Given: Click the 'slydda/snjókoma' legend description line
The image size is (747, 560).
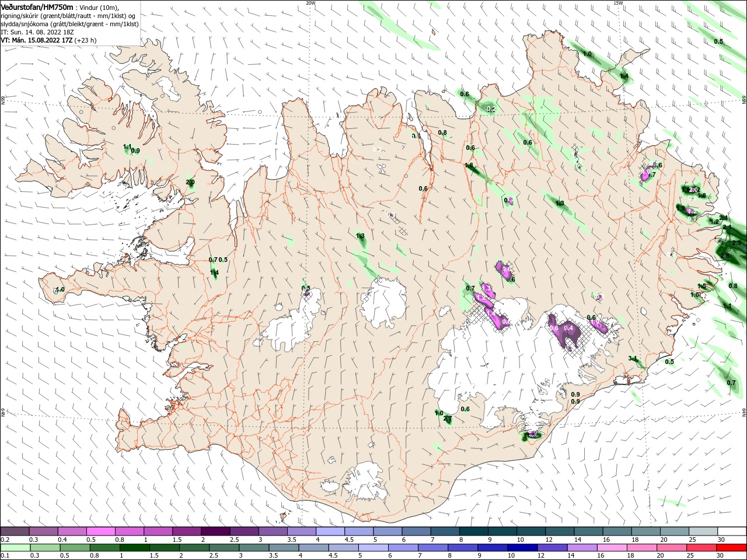Looking at the screenshot, I should (69, 24).
